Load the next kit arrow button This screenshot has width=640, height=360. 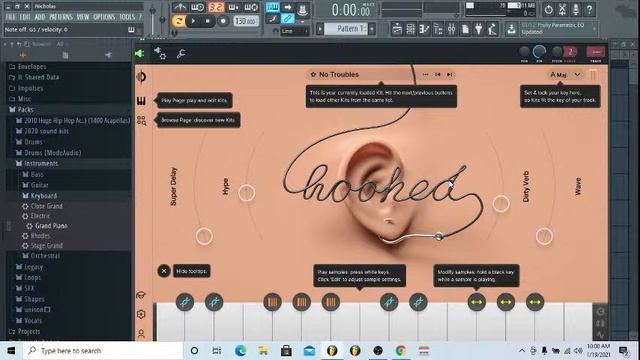pyautogui.click(x=449, y=74)
